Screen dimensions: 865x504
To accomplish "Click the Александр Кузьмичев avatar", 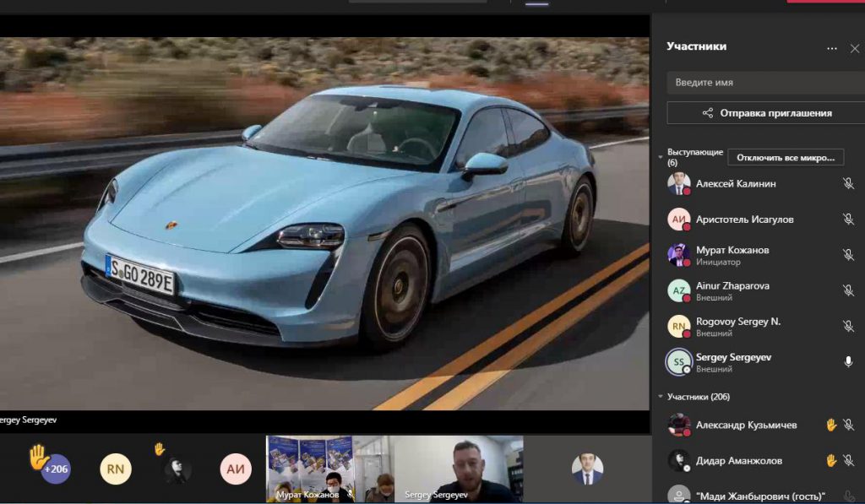I will 679,425.
